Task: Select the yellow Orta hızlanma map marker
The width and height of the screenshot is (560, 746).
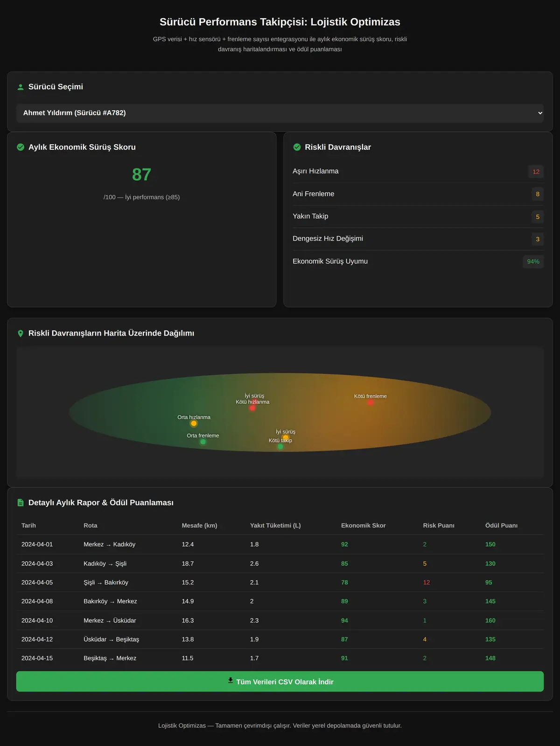Action: 194,423
